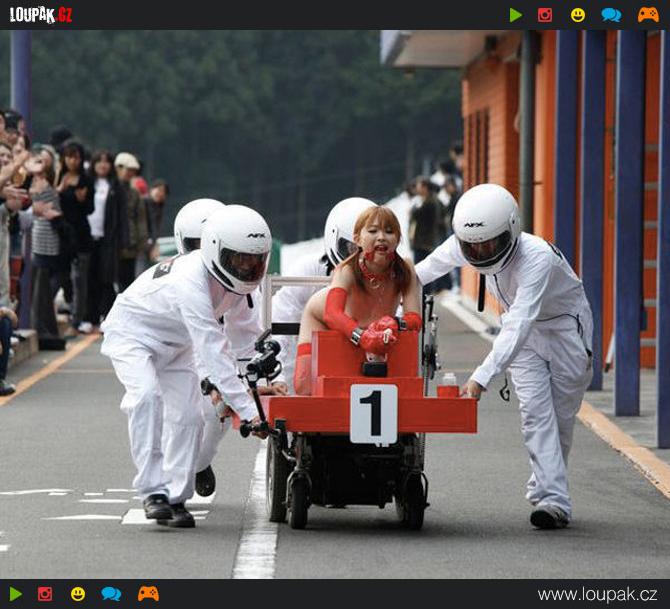
Task: Click the green play icon in top bar
Action: tap(515, 15)
